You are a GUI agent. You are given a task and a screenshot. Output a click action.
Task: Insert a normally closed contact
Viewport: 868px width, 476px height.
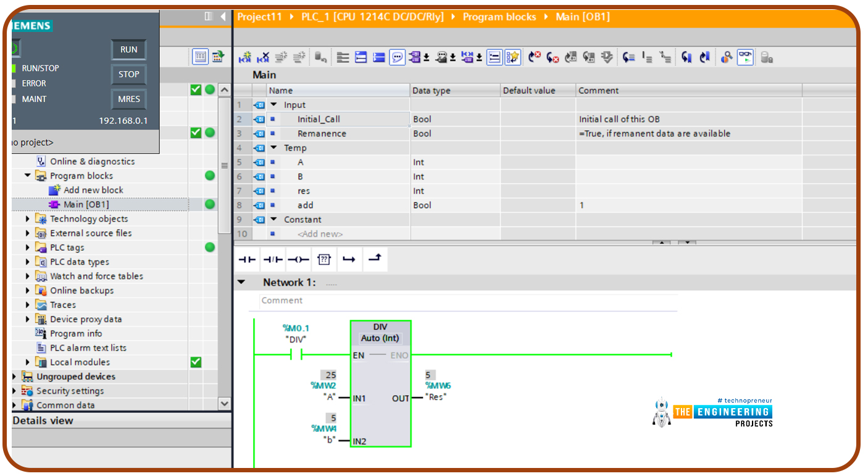click(272, 260)
